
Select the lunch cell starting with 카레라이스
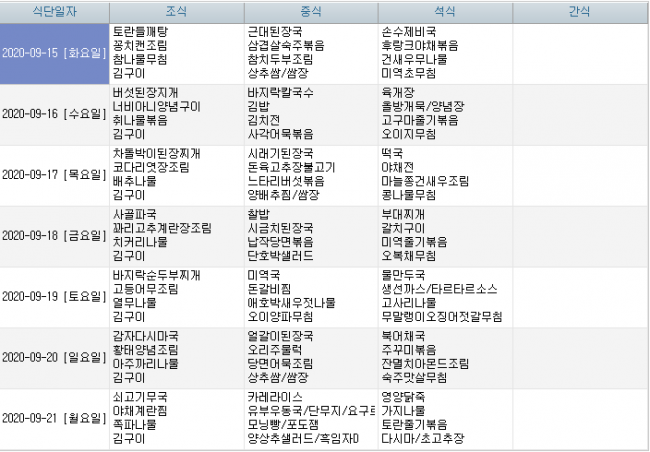click(310, 418)
